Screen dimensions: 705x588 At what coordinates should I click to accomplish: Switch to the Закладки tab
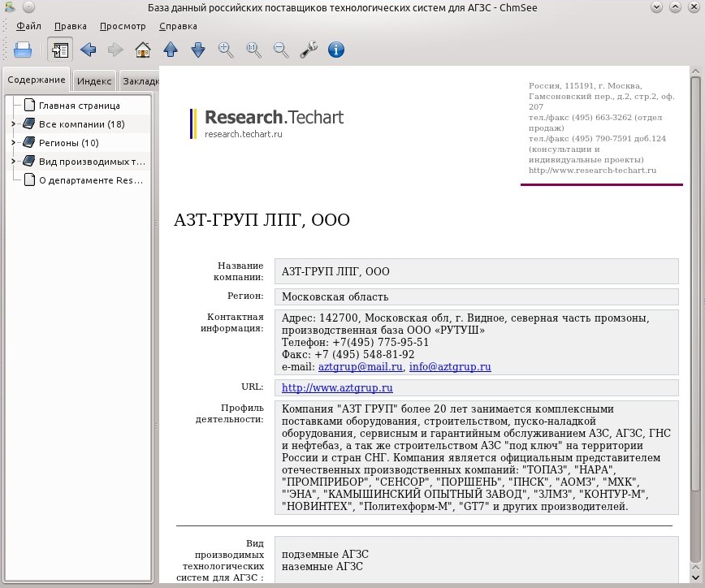(140, 81)
